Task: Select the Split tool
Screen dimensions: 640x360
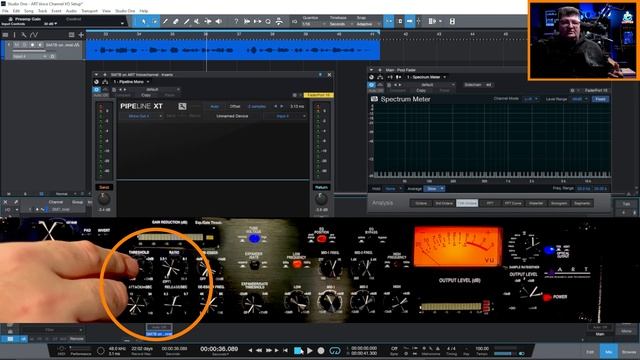Action: point(165,21)
